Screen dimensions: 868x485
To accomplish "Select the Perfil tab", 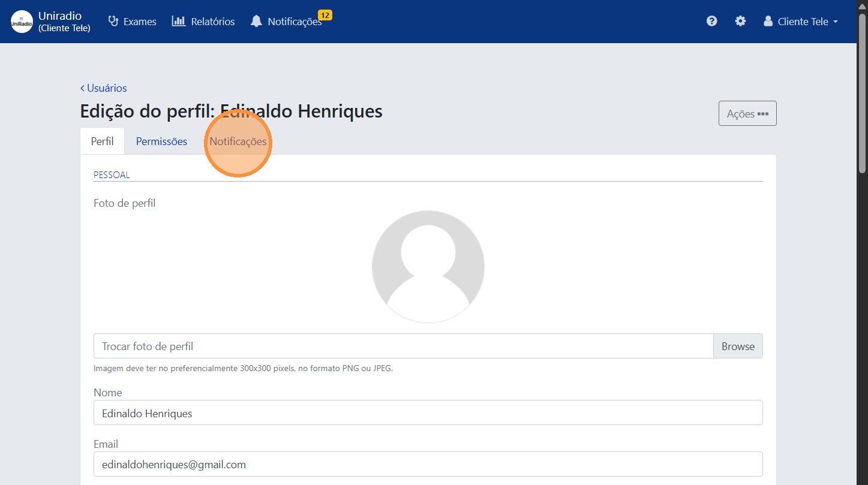I will (102, 141).
